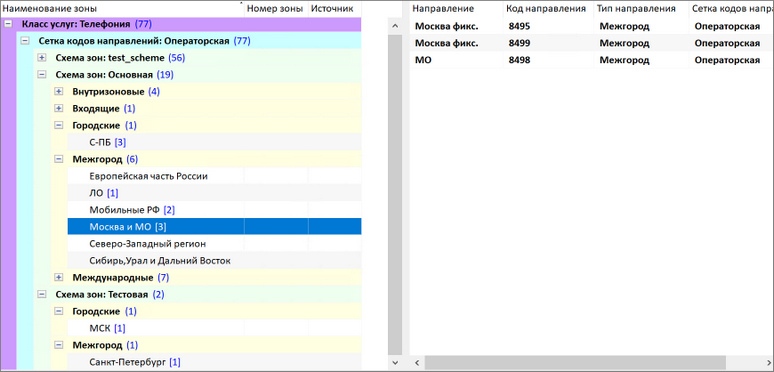Select Москва фикс. row with code 8499
Viewport: 774px width, 372px height.
(x=591, y=43)
